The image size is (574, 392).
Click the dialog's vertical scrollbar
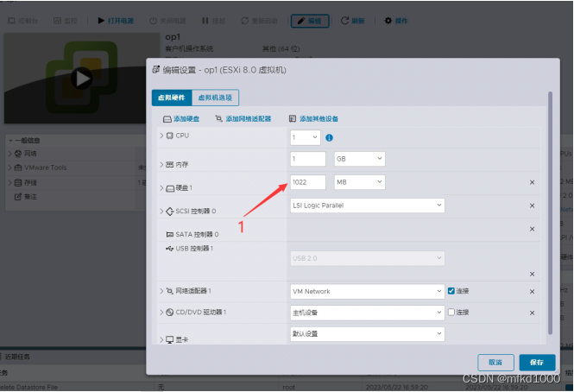550,213
